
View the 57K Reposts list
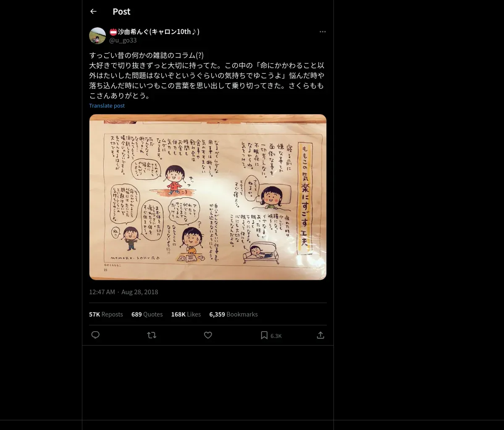(x=106, y=314)
